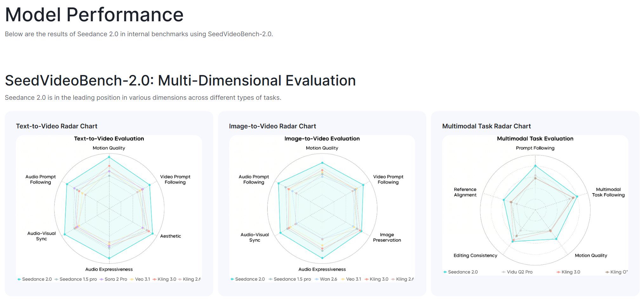
Task: Click the "Aesthetic" axis label
Action: click(x=170, y=236)
